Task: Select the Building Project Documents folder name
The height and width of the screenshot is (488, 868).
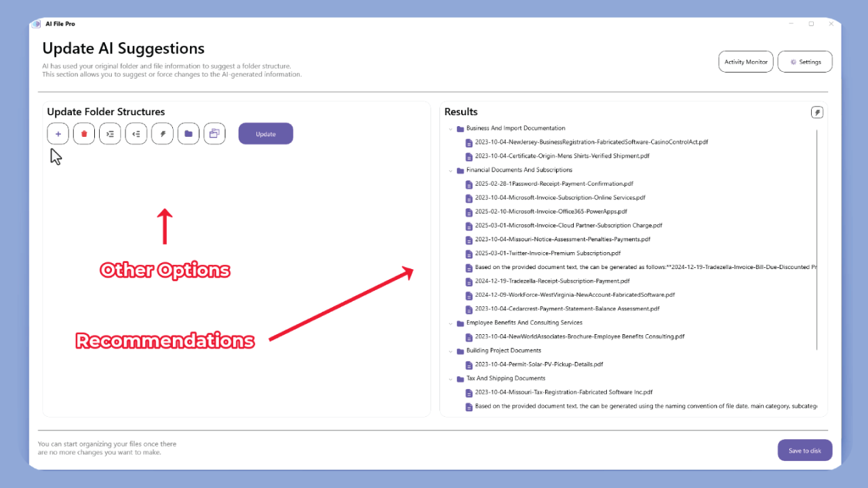Action: tap(504, 350)
